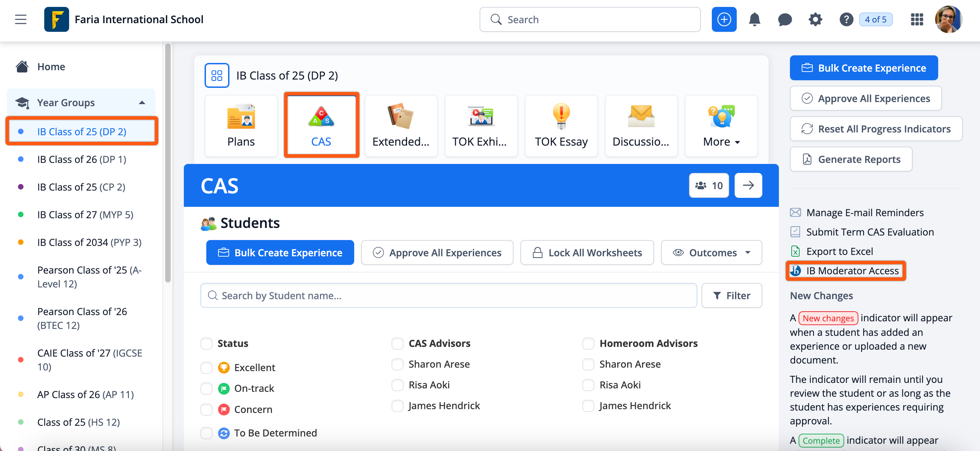Toggle the CAS Advisors select-all checkbox
This screenshot has height=451, width=980.
(397, 343)
